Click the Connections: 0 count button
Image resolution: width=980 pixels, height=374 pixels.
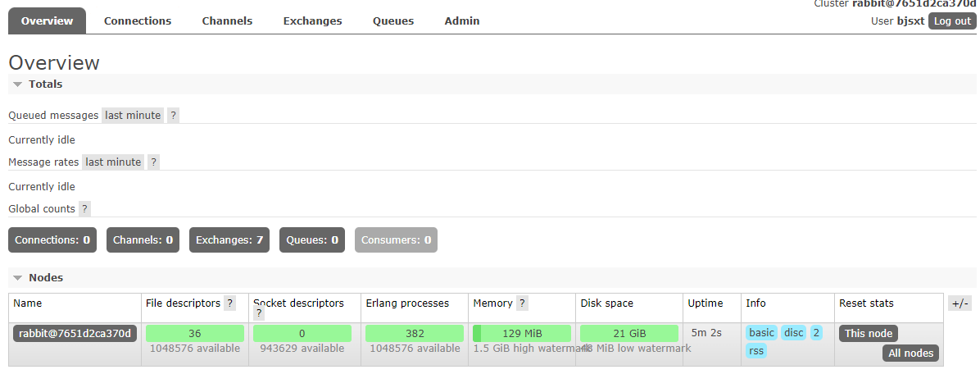pos(52,240)
